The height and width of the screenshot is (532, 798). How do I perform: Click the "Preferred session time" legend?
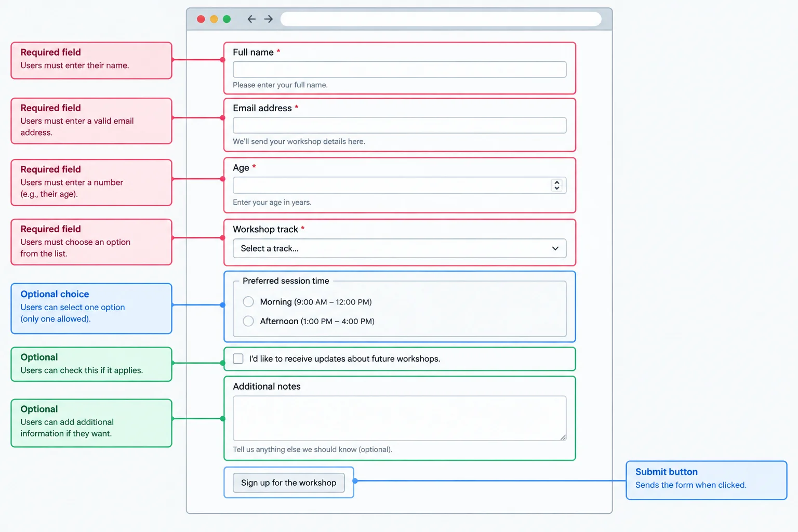pyautogui.click(x=286, y=281)
